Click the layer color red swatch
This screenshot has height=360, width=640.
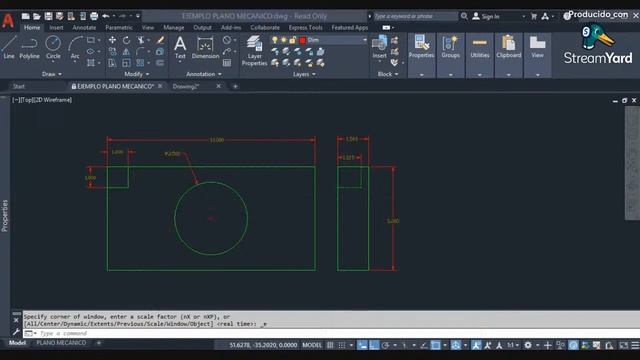[x=302, y=40]
